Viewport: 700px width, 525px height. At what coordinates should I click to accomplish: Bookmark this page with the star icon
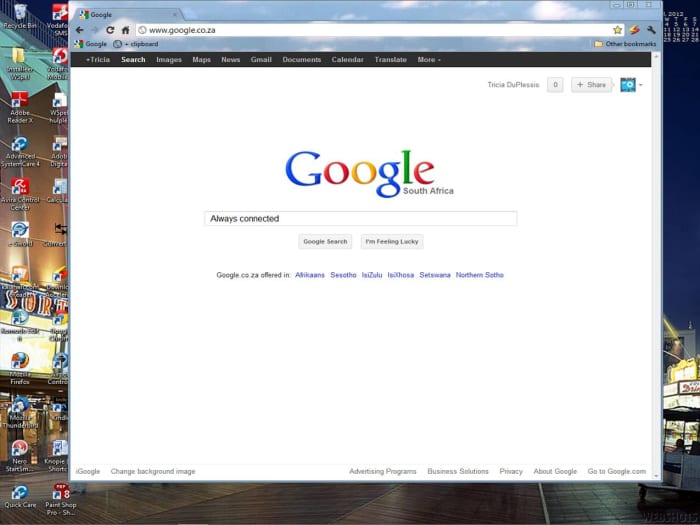tap(617, 30)
